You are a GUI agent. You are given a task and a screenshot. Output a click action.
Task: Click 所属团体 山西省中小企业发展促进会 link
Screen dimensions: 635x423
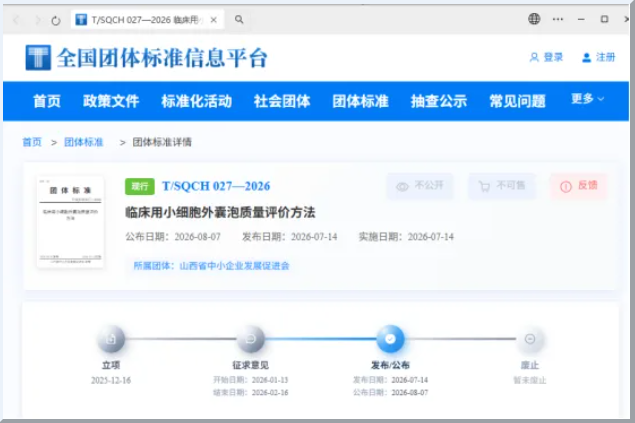(211, 266)
